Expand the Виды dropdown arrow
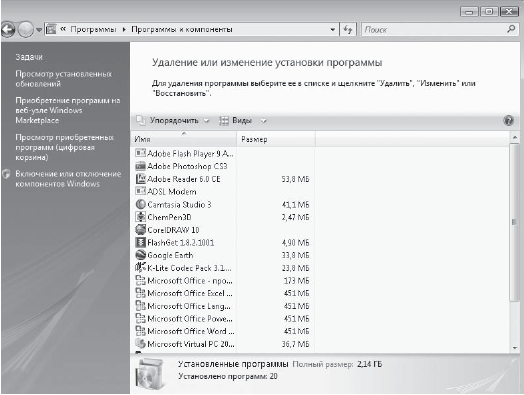This screenshot has width=524, height=395. [x=264, y=121]
